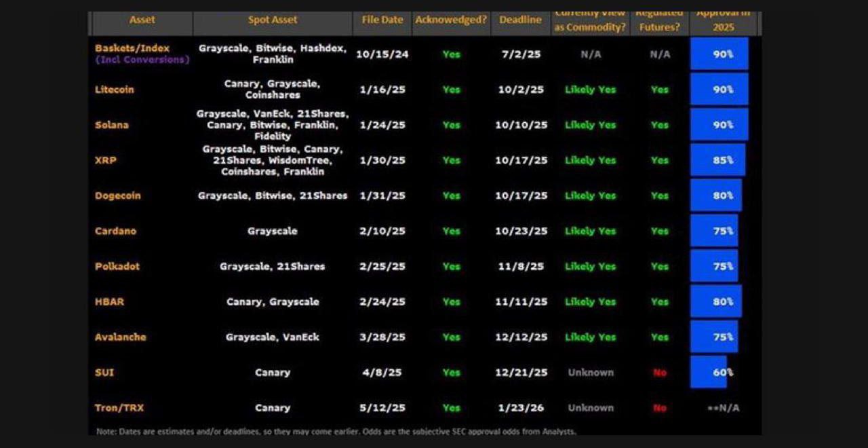Screen dimensions: 868x448
Task: Click "Likely Yes" in the Avalanche row
Action: [x=591, y=337]
